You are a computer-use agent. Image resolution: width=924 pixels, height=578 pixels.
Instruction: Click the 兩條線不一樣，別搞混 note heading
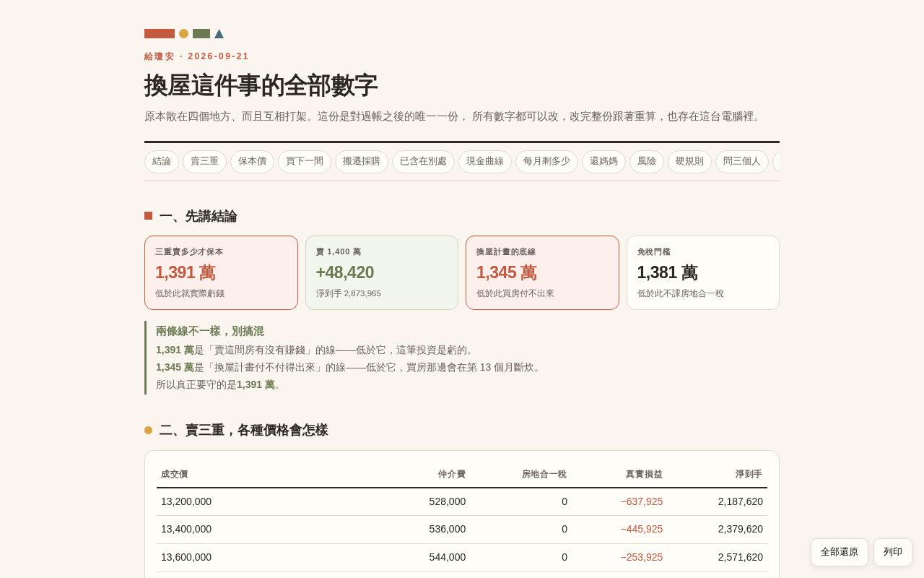(x=210, y=331)
